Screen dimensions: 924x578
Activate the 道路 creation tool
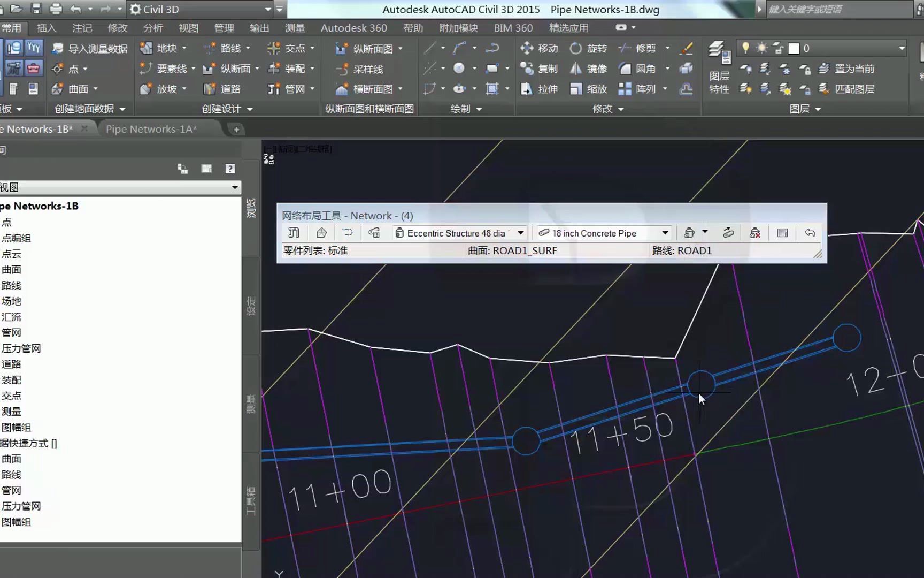[x=227, y=89]
